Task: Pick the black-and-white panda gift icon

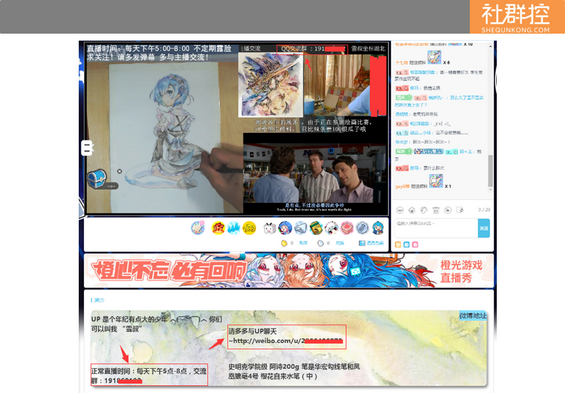Action: click(x=331, y=228)
